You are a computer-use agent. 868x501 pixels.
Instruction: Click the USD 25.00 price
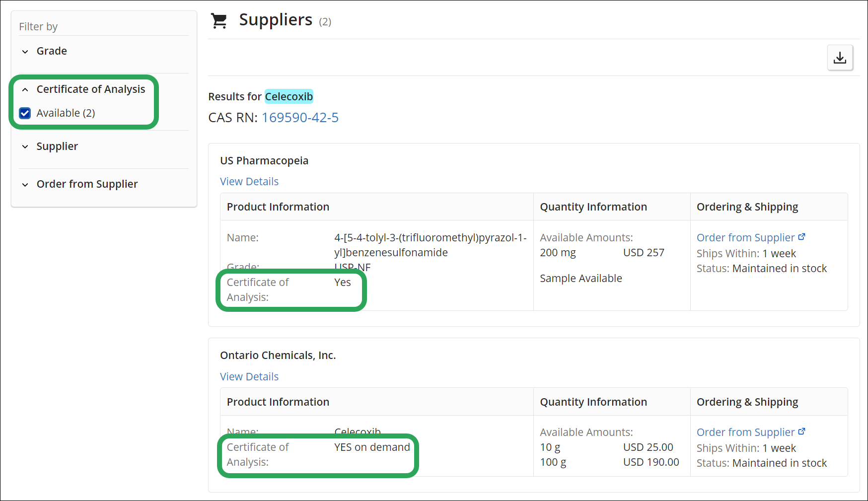coord(648,447)
